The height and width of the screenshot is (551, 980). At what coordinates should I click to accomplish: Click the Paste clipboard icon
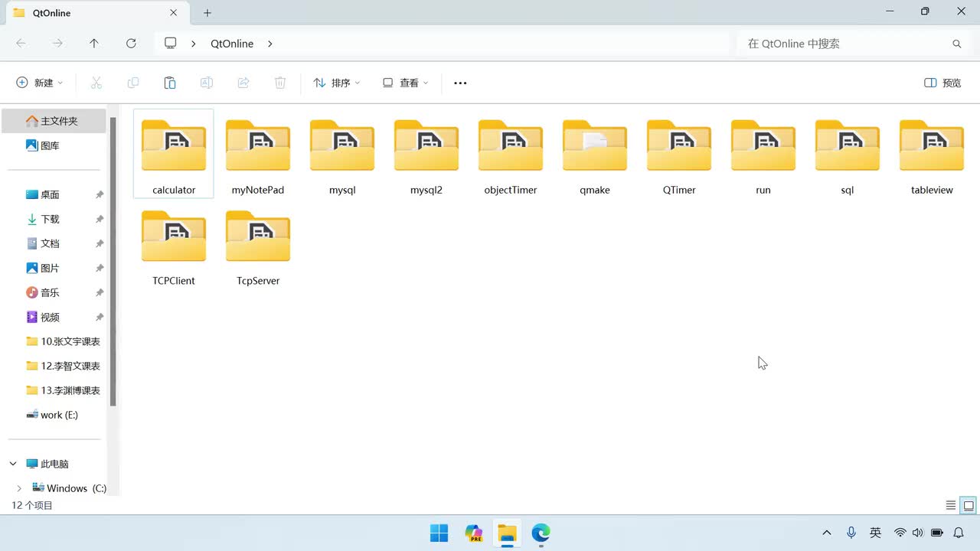pos(170,83)
